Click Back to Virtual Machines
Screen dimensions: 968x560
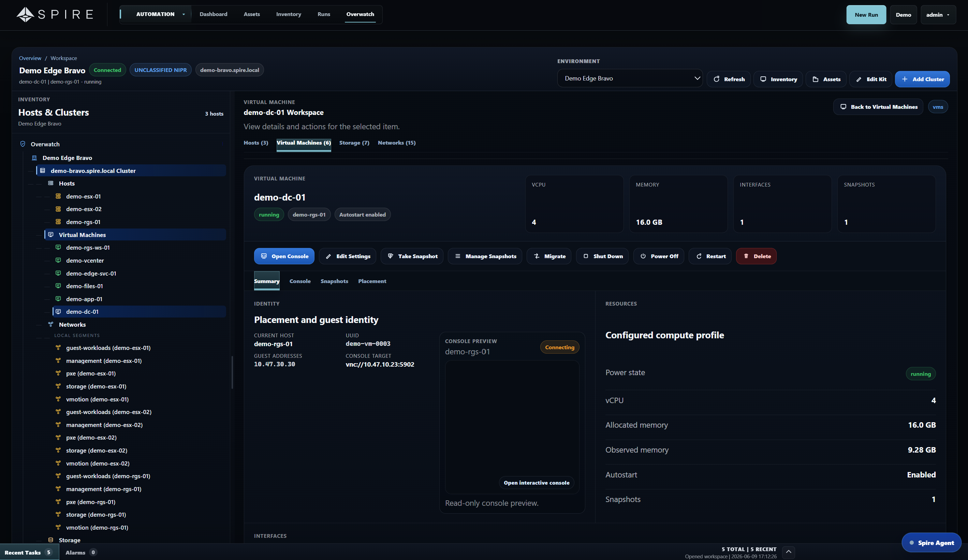tap(878, 107)
